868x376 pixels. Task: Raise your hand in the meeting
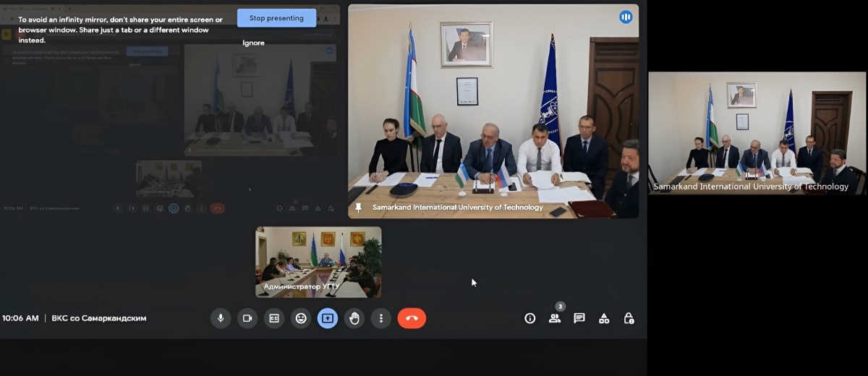(354, 318)
